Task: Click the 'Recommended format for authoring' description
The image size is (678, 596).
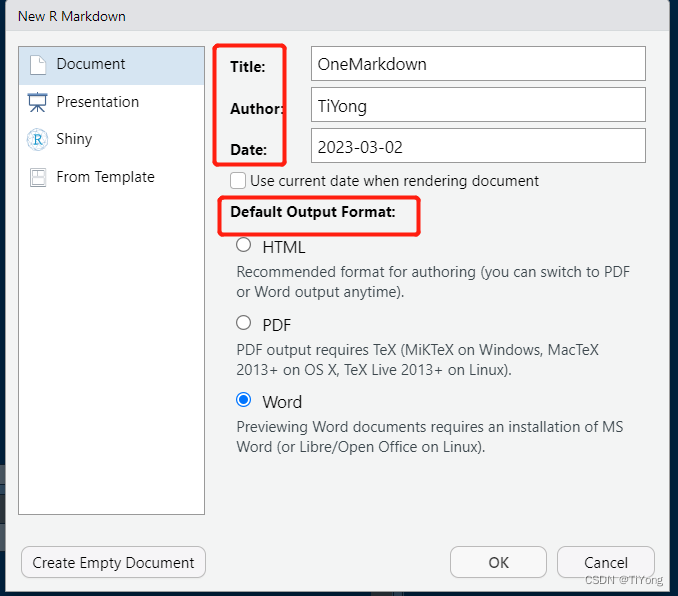Action: pyautogui.click(x=433, y=282)
